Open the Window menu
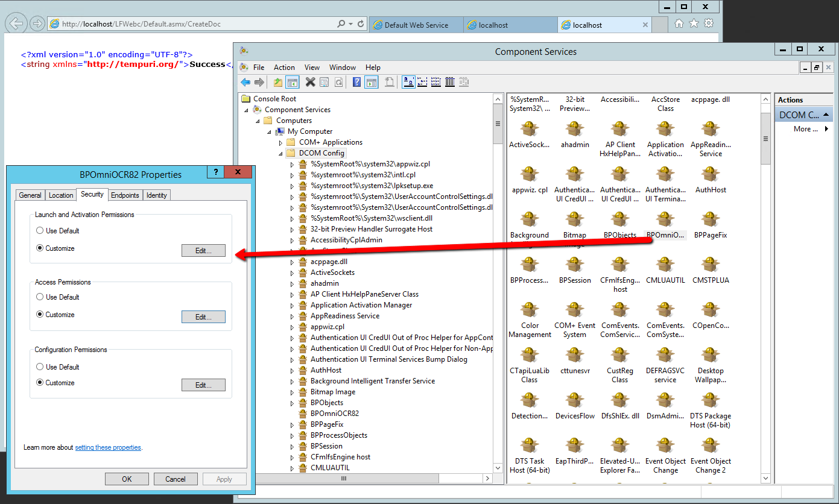Image resolution: width=839 pixels, height=504 pixels. [343, 68]
